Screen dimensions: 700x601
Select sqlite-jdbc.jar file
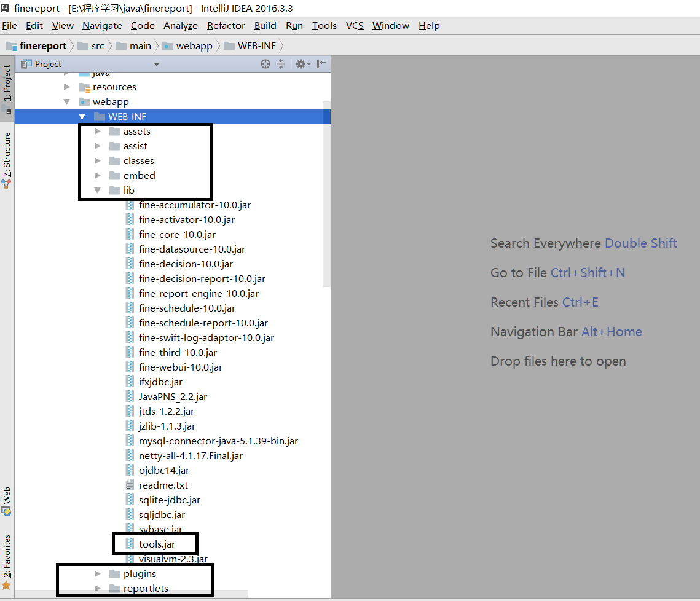(x=169, y=500)
